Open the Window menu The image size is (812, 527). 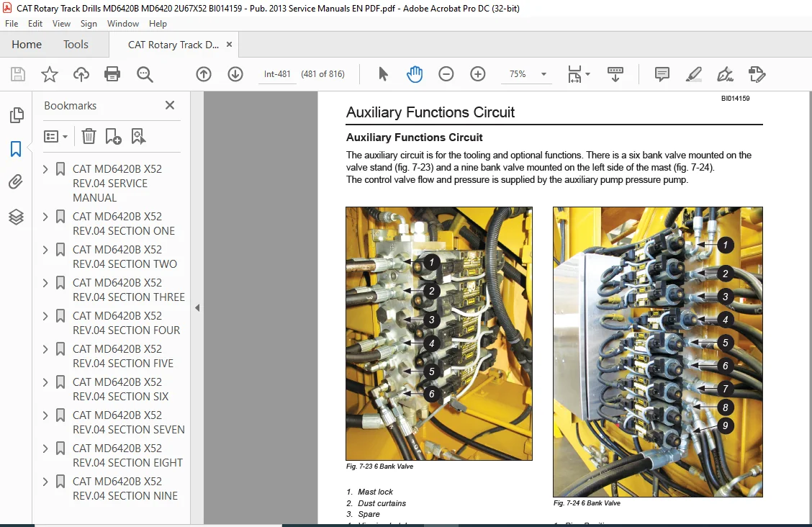(x=122, y=23)
